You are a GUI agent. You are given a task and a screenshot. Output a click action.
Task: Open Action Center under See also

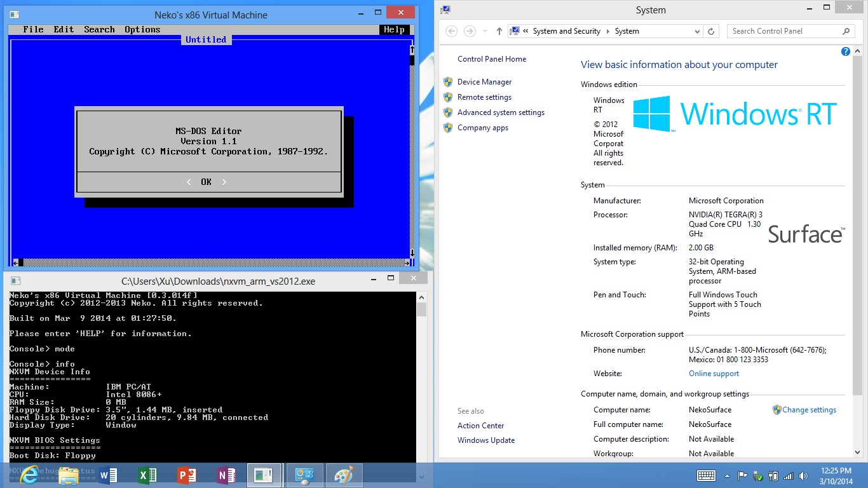point(480,426)
